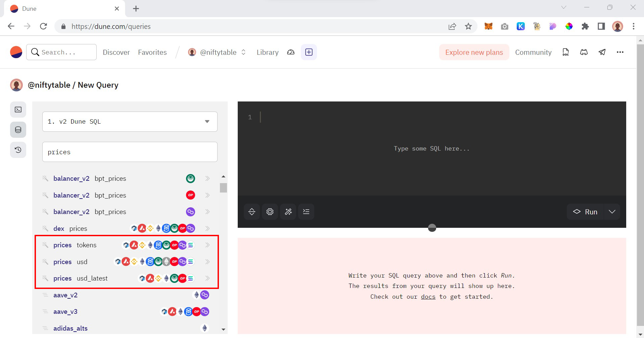The image size is (644, 338).
Task: Open a new browser tab
Action: click(x=136, y=9)
